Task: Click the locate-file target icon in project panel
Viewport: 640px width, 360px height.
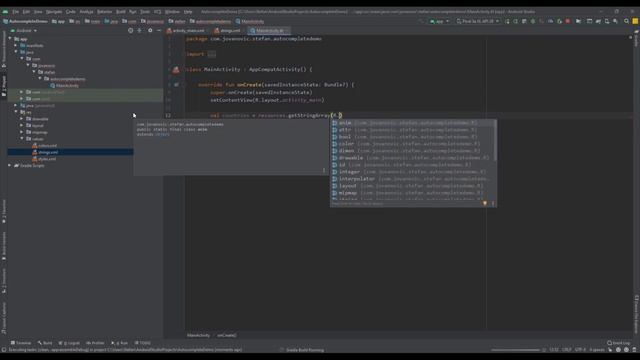Action: click(x=130, y=30)
